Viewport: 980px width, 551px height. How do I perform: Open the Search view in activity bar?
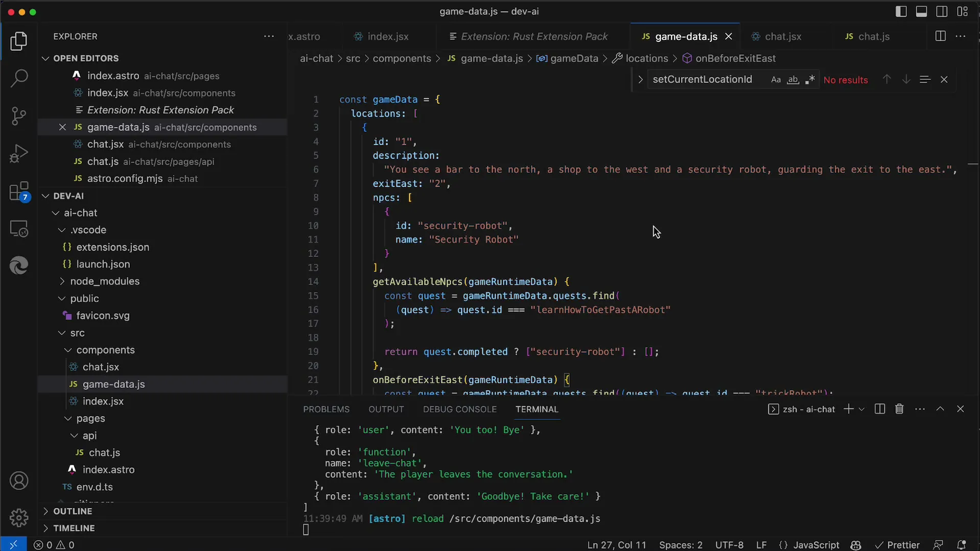(x=19, y=78)
